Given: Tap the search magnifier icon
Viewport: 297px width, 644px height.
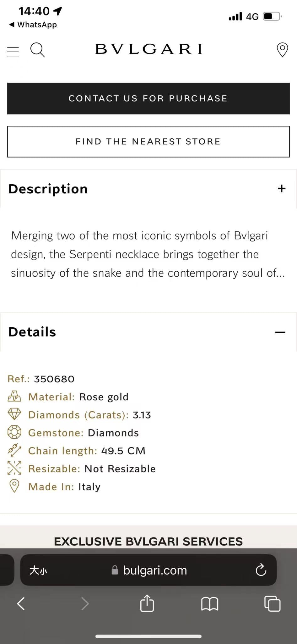Looking at the screenshot, I should 37,50.
